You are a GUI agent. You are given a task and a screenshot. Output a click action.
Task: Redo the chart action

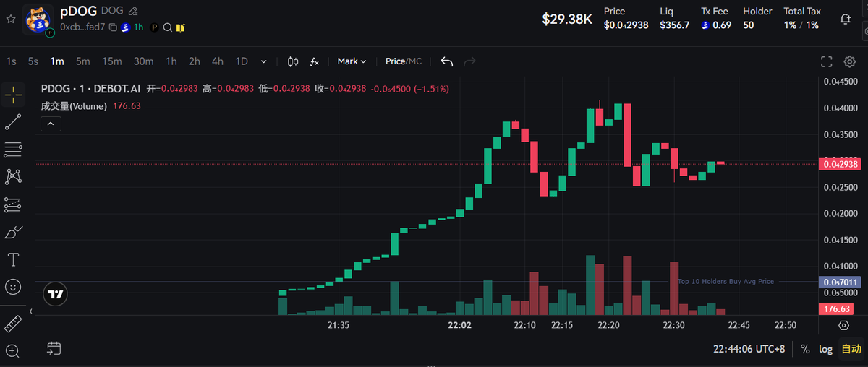point(469,61)
